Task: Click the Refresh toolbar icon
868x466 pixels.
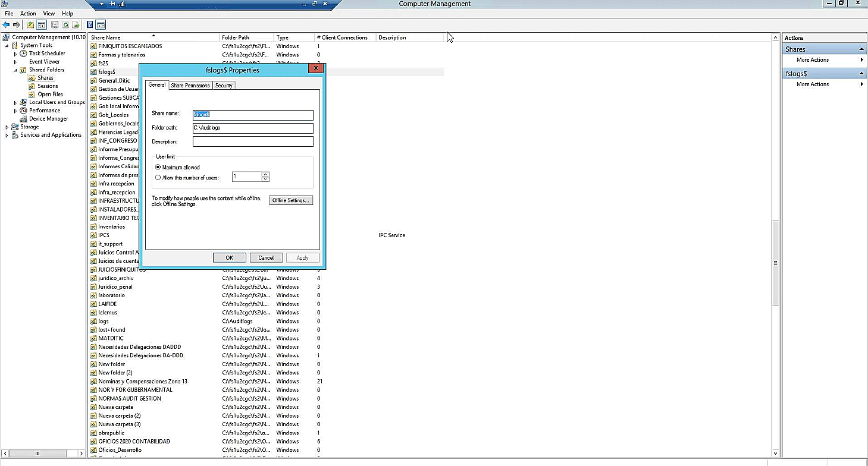Action: (65, 25)
